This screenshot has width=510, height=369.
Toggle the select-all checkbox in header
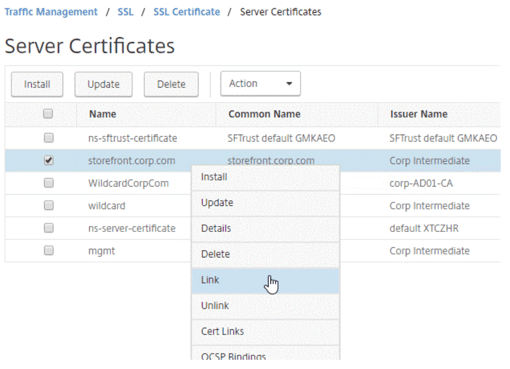(x=48, y=114)
